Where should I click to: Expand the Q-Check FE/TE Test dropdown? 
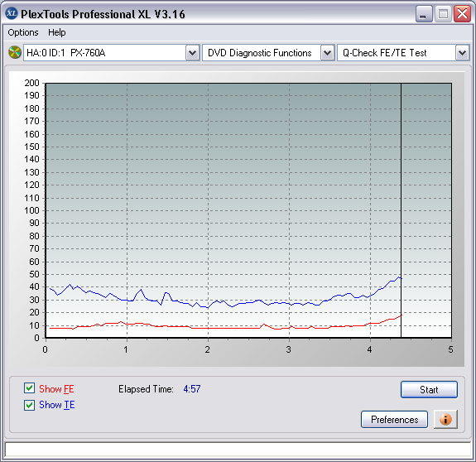pos(462,53)
